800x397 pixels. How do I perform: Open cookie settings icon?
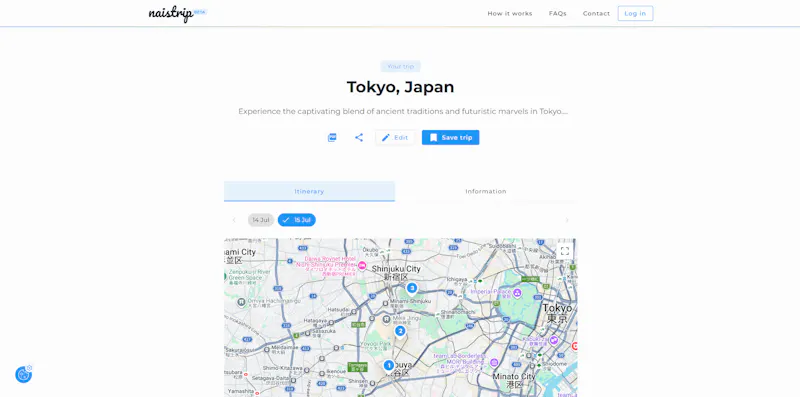(x=23, y=375)
